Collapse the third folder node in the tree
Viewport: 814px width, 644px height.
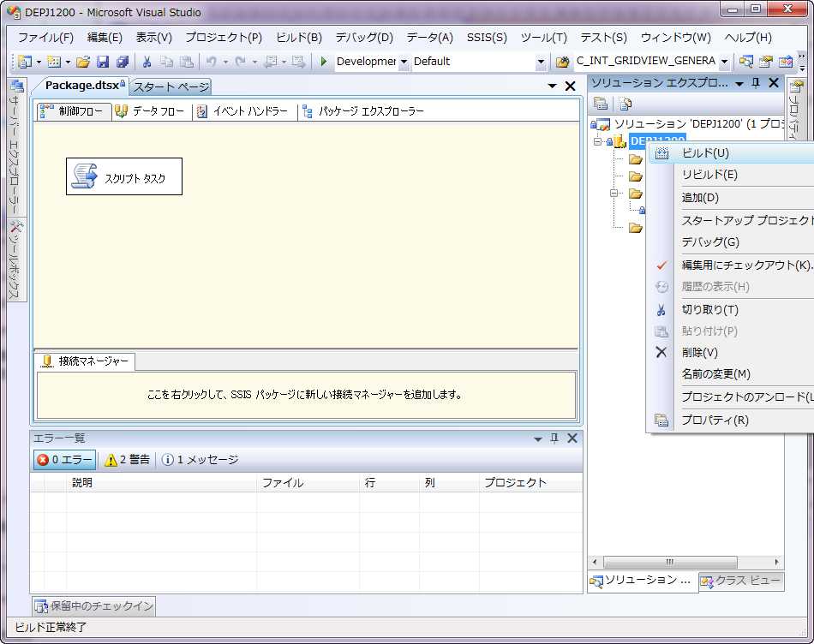[613, 193]
